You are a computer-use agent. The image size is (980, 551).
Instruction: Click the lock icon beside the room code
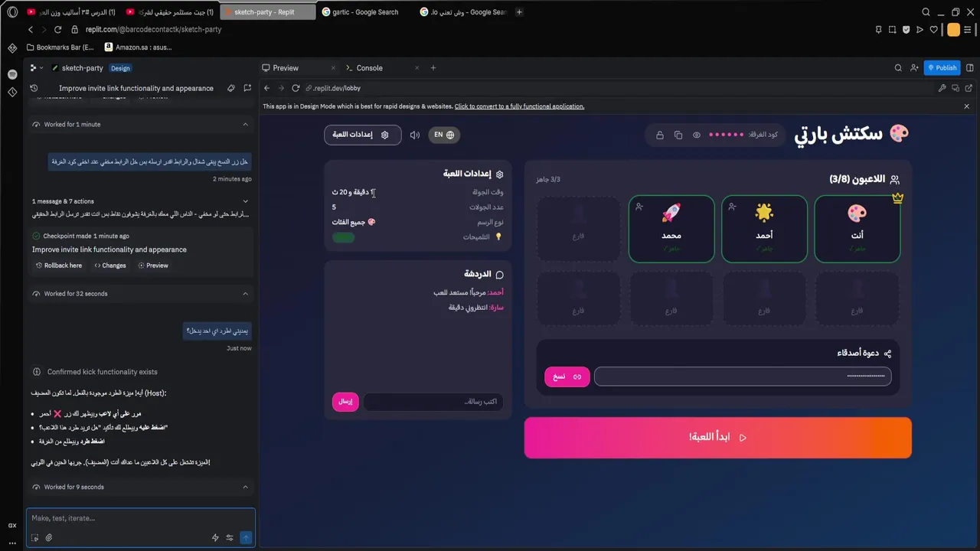click(x=660, y=135)
